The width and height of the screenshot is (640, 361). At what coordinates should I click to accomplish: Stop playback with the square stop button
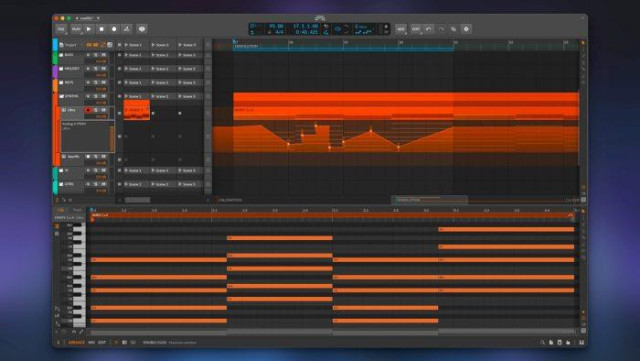[x=102, y=29]
